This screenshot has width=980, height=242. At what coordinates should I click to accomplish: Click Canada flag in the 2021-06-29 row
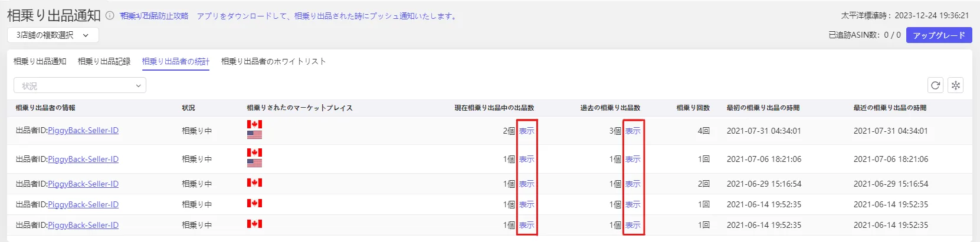tap(254, 183)
